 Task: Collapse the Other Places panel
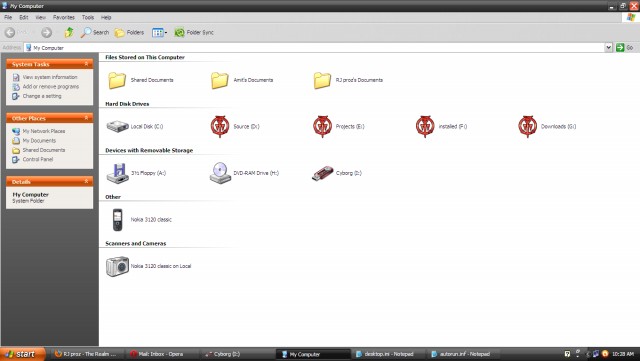[86, 118]
